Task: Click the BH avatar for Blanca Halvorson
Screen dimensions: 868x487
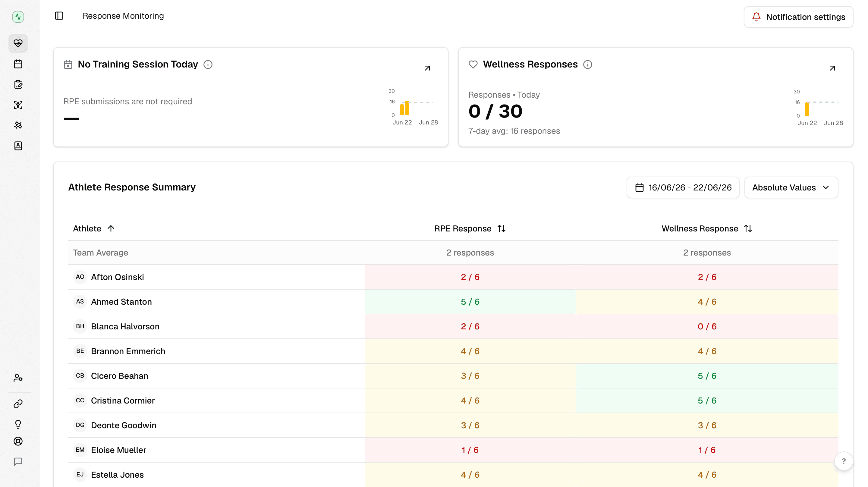Action: point(80,326)
